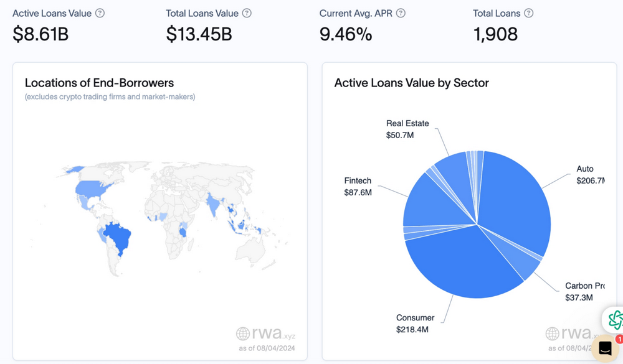Select India on the world map

[212, 205]
